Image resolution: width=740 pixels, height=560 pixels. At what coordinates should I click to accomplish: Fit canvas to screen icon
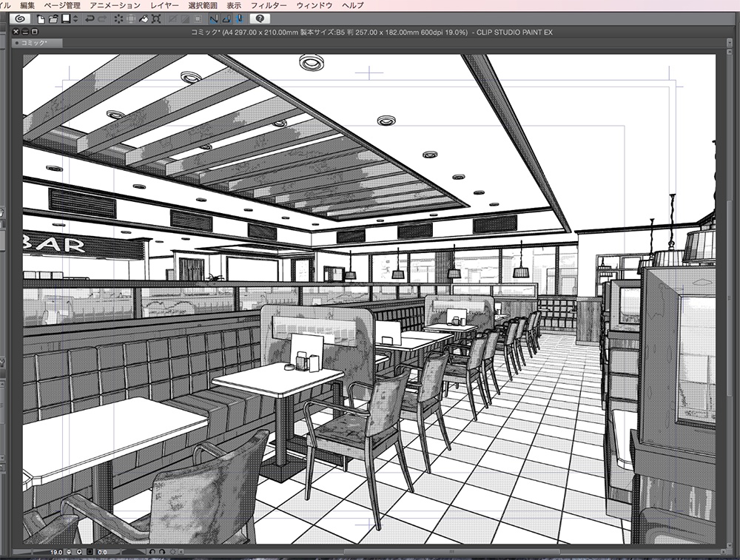[x=90, y=552]
